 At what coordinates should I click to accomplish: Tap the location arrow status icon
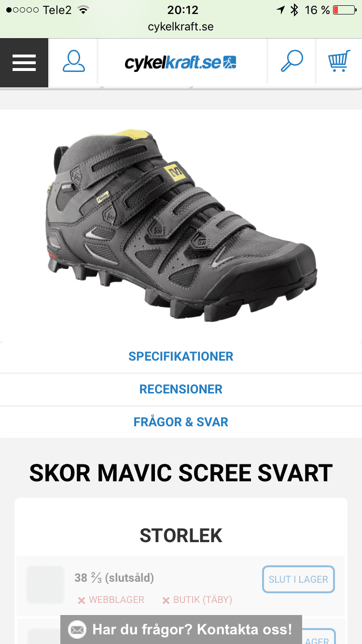point(280,10)
